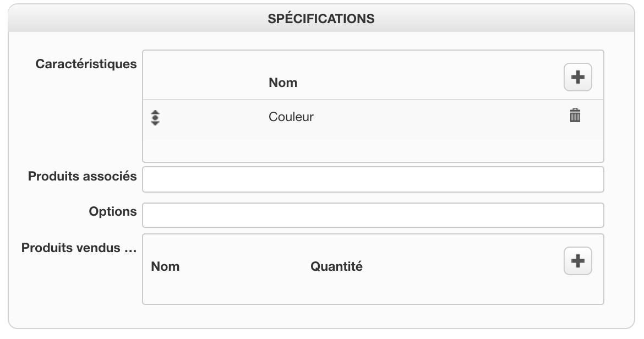Click the Quantité column header
Screen dimensions: 644x339
tap(336, 266)
